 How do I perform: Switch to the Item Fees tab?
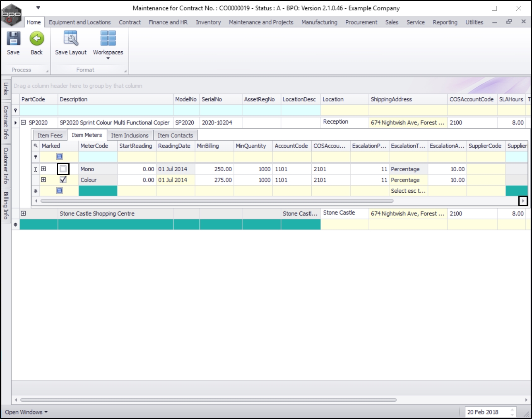50,135
